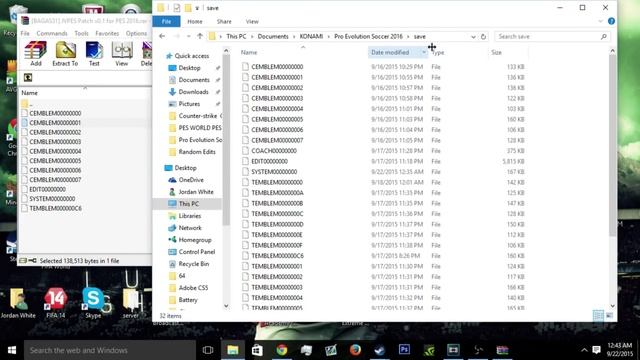Sort by Name column header
The width and height of the screenshot is (640, 360).
[249, 52]
